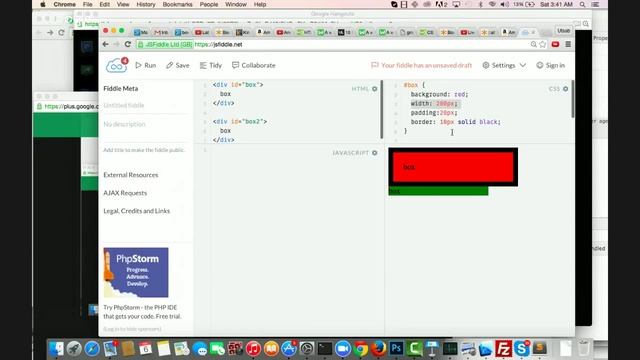Open Google Chrome from the dock
This screenshot has height=360, width=640.
pos(361,349)
